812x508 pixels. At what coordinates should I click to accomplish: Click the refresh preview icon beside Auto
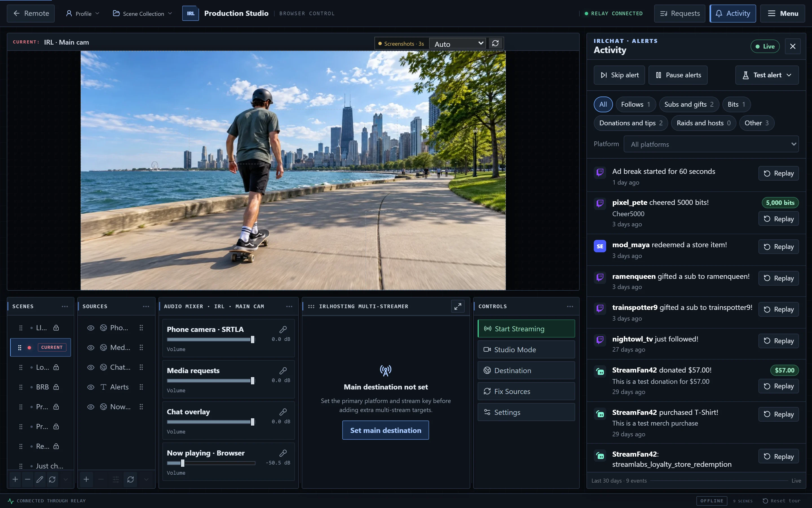pos(495,43)
